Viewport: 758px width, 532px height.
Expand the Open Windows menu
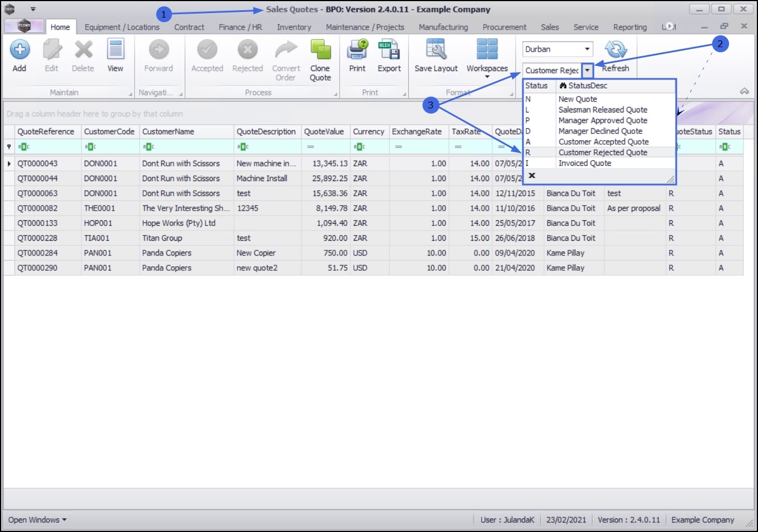click(x=37, y=520)
